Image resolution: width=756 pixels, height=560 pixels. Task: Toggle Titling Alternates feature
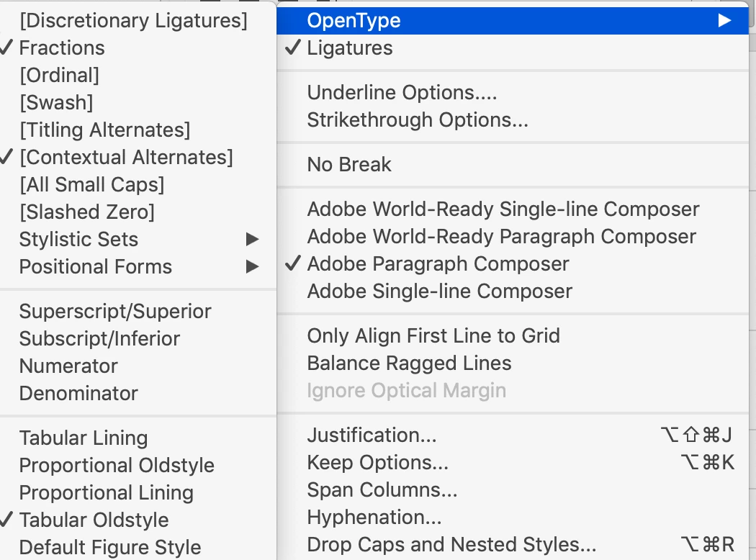(x=138, y=130)
